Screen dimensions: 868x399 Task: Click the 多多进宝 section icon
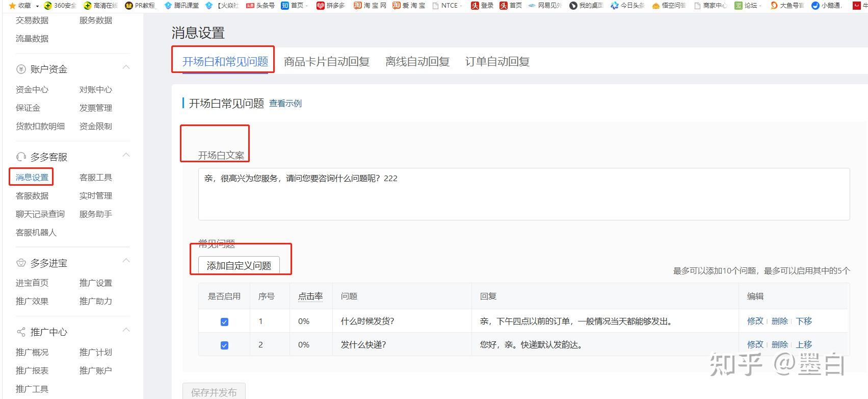pyautogui.click(x=21, y=263)
